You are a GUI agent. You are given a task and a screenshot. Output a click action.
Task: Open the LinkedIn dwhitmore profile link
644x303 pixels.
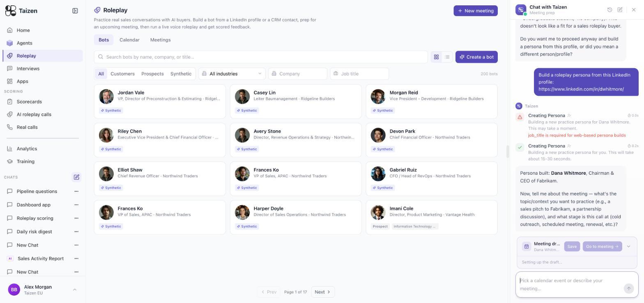(x=581, y=89)
